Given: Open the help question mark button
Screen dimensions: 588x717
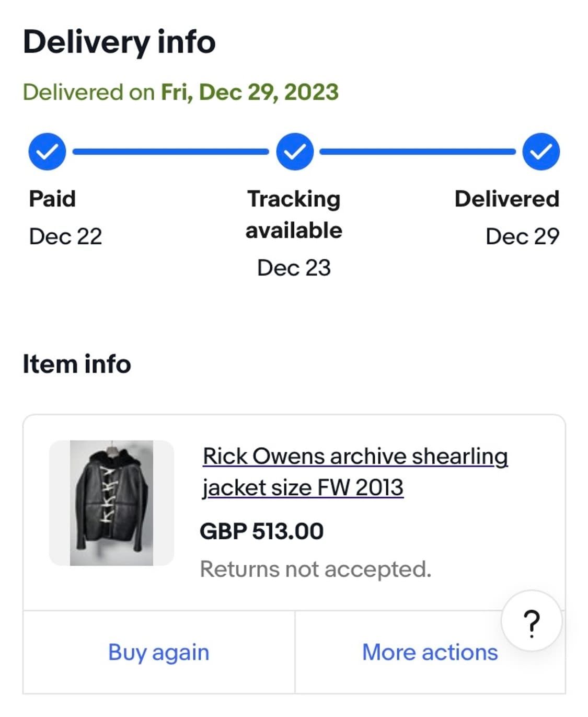Looking at the screenshot, I should (x=532, y=622).
